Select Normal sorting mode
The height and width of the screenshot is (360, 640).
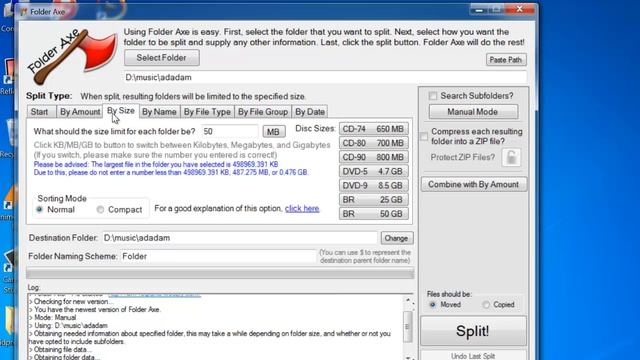click(x=40, y=209)
